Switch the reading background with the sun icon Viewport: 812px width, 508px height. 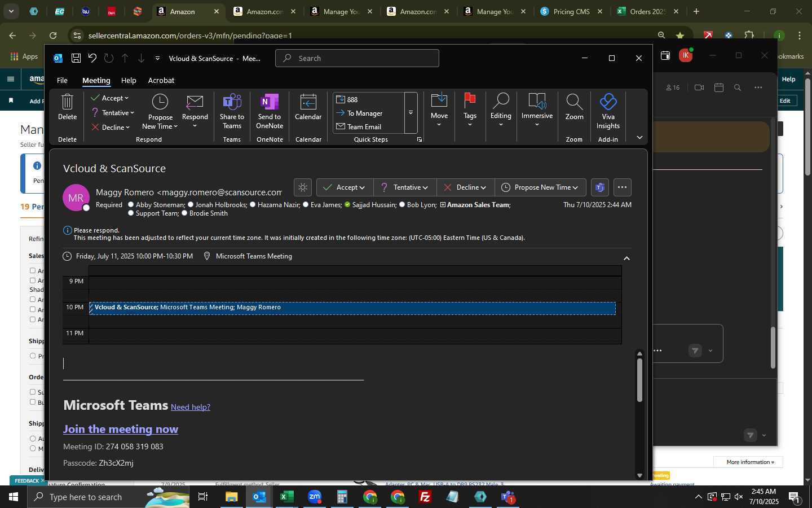(303, 187)
